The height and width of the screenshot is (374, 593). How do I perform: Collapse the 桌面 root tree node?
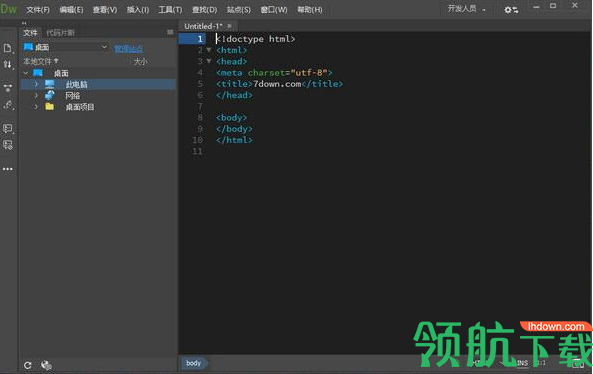26,73
